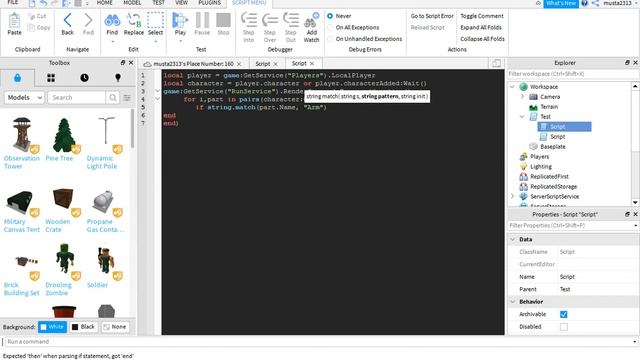
Task: Collapse the Test tree node
Action: 522,117
